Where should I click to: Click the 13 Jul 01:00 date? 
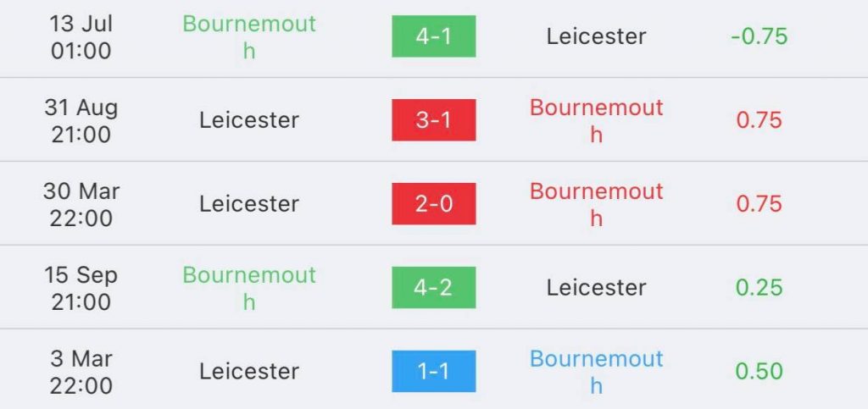pos(81,37)
